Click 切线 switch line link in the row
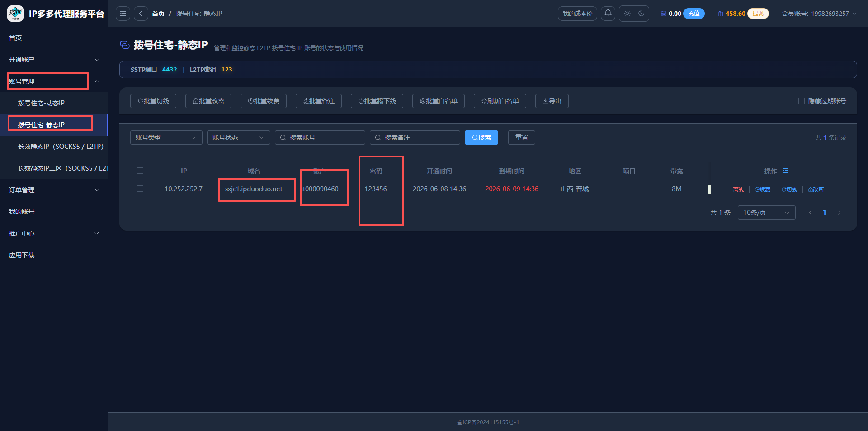Screen dimensions: 868x431 789,189
